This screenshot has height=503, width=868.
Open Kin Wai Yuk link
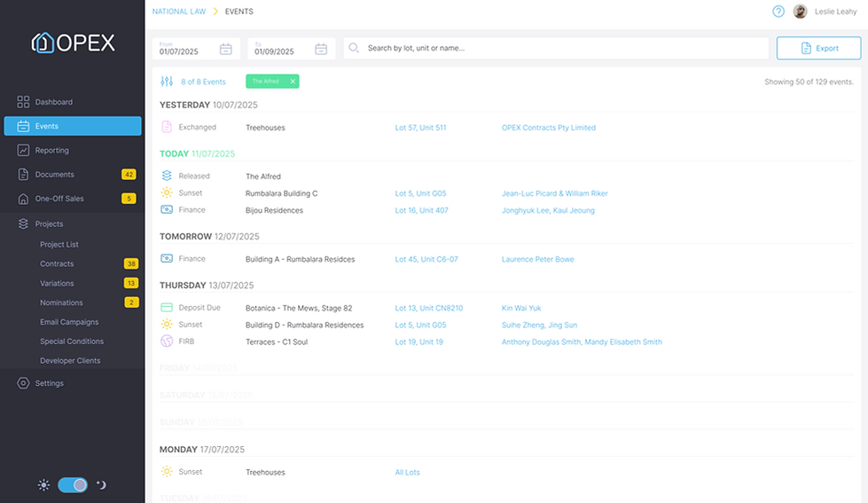coord(521,308)
